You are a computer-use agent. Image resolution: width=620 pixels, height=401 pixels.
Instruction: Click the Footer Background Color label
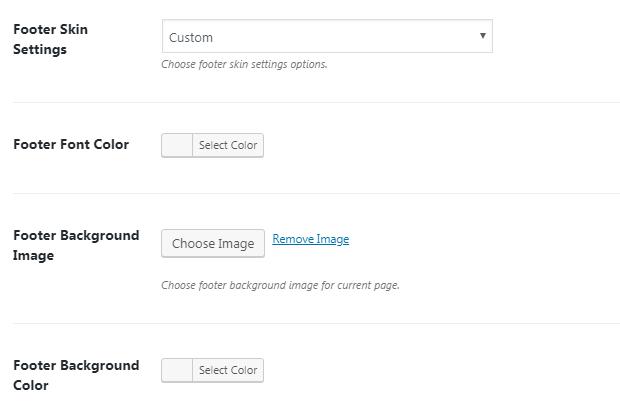(75, 375)
